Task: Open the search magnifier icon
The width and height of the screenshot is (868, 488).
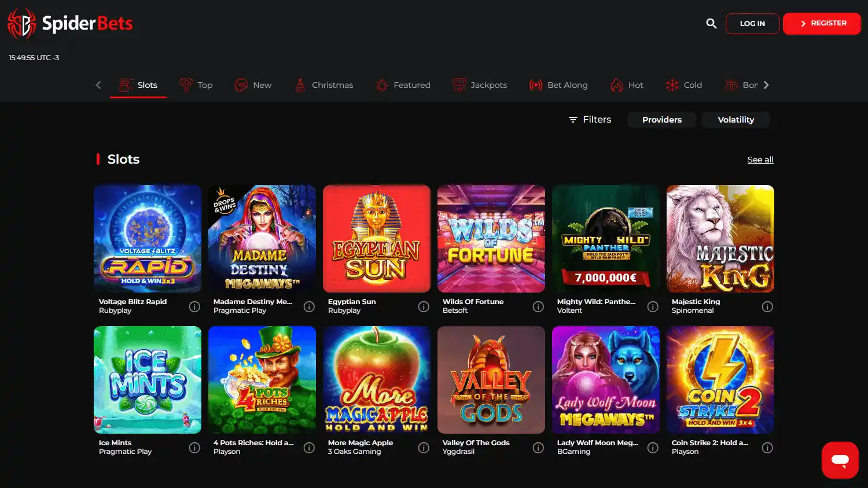Action: [x=711, y=23]
